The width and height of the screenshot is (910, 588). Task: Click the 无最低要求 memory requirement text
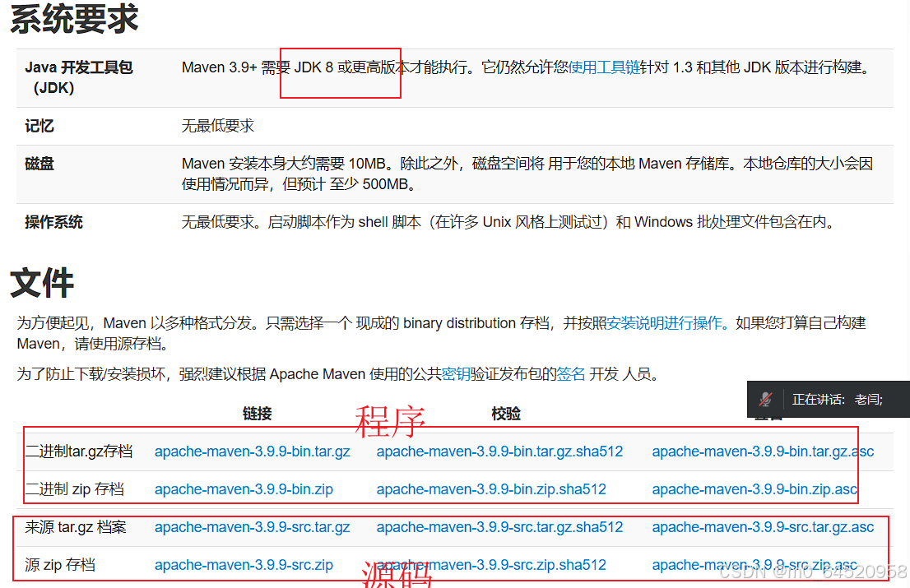218,126
